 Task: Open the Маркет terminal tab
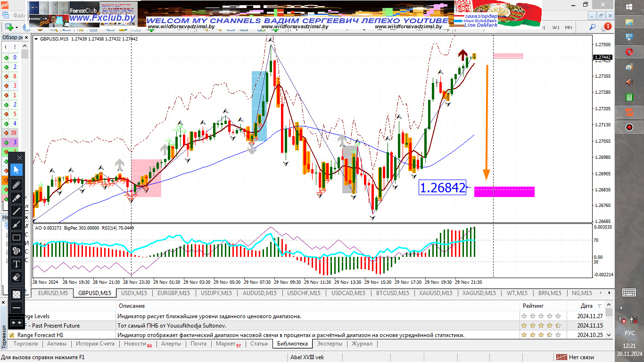[x=228, y=344]
